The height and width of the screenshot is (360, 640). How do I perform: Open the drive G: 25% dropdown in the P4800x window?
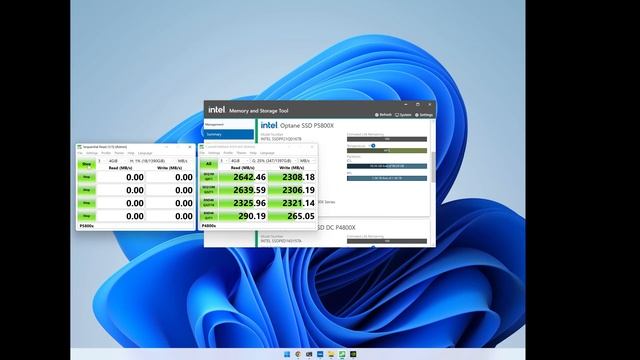[x=273, y=161]
